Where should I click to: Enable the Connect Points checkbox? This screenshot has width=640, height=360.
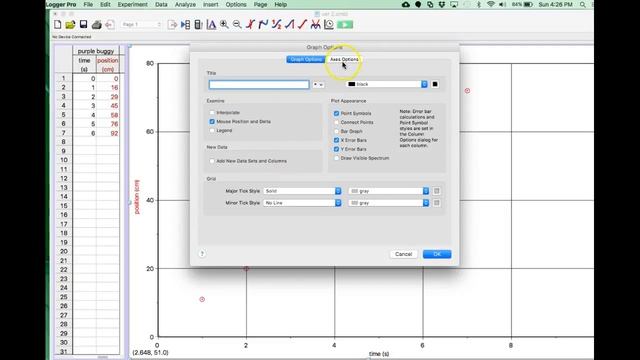tap(336, 122)
